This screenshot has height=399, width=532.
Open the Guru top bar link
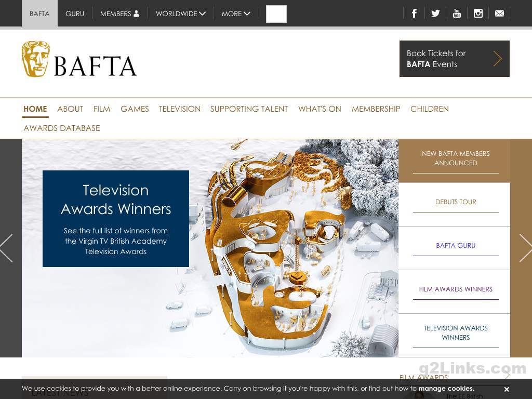75,14
